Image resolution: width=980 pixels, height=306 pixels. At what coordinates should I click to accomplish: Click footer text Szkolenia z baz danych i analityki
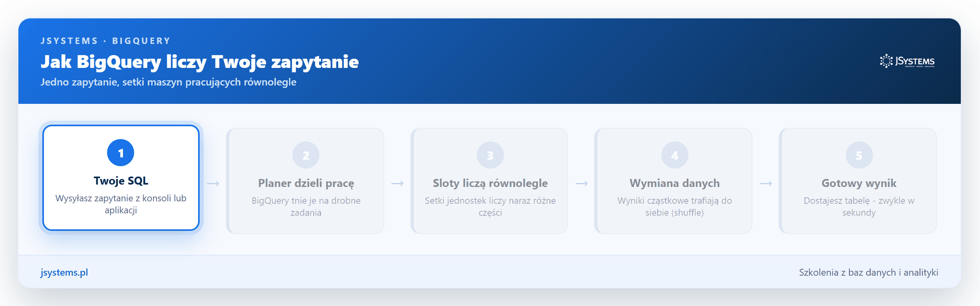(869, 272)
